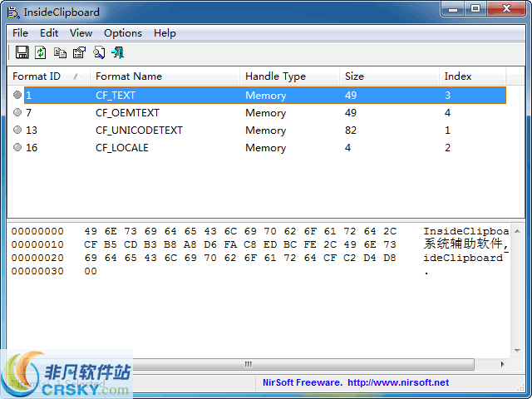Open the Help menu
Viewport: 532px width, 399px height.
165,33
